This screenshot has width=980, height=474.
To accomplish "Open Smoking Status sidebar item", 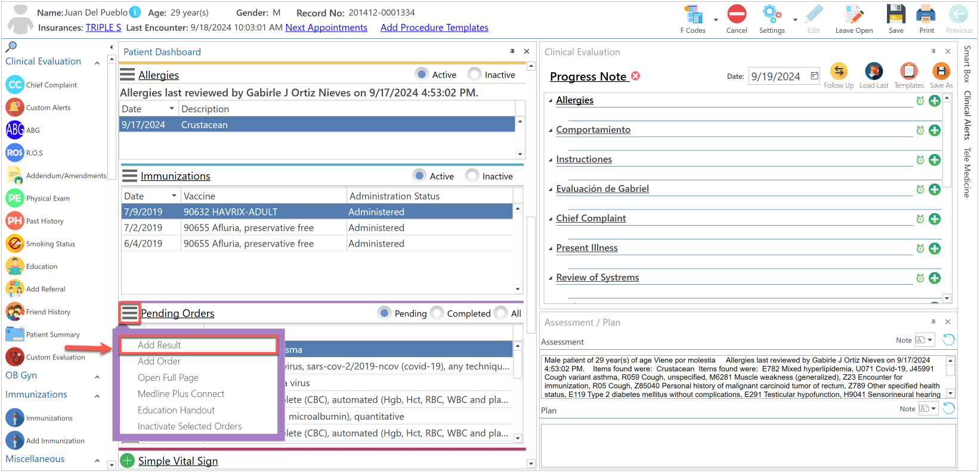I will pyautogui.click(x=41, y=244).
